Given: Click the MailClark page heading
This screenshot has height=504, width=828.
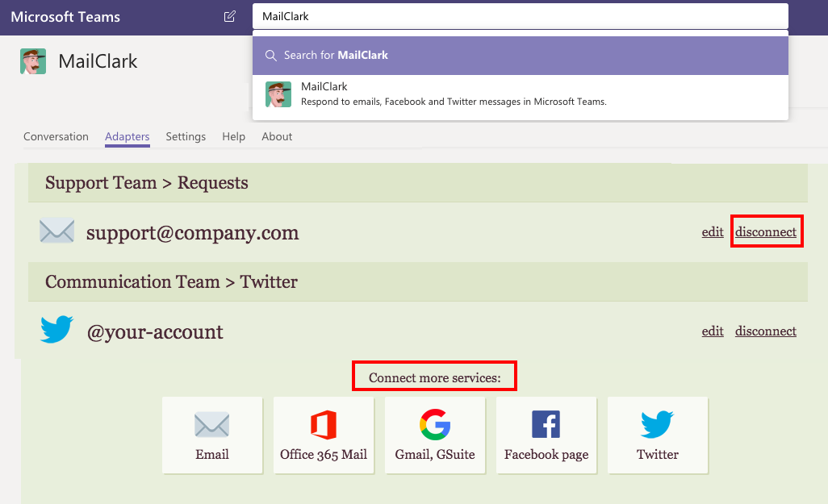Looking at the screenshot, I should [x=98, y=61].
